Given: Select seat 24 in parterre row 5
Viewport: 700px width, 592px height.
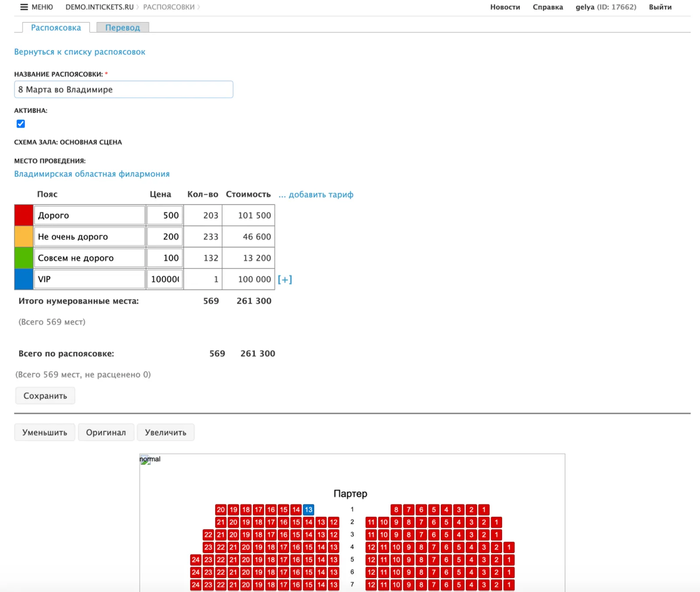Looking at the screenshot, I should (x=196, y=560).
